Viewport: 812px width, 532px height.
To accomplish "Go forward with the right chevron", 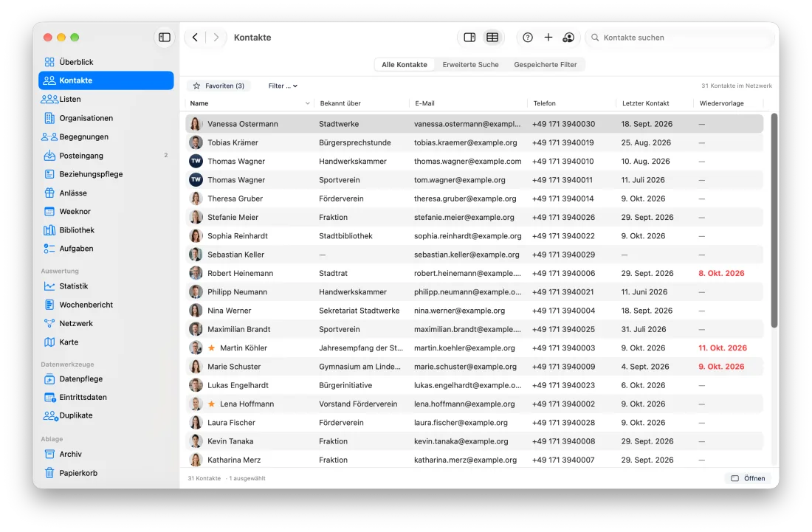I will tap(216, 37).
